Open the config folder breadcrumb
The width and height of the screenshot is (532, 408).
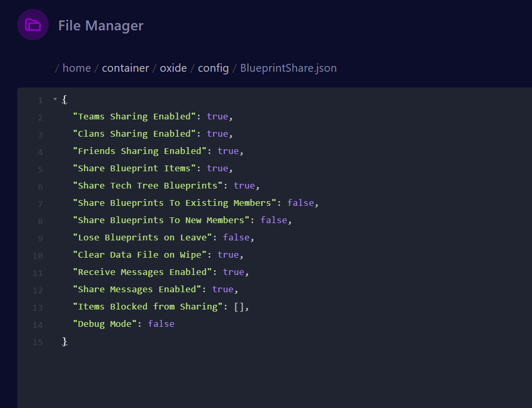point(213,68)
